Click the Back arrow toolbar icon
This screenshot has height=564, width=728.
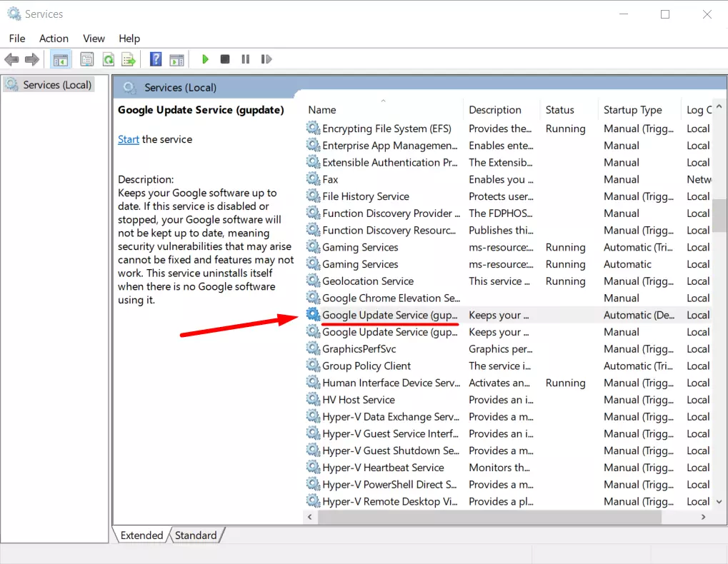pyautogui.click(x=11, y=59)
